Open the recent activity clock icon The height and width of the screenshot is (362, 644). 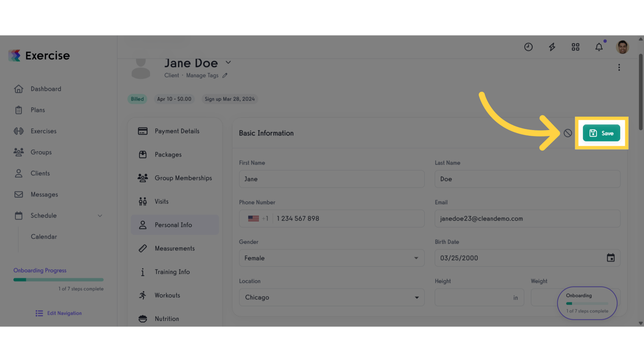(x=528, y=47)
